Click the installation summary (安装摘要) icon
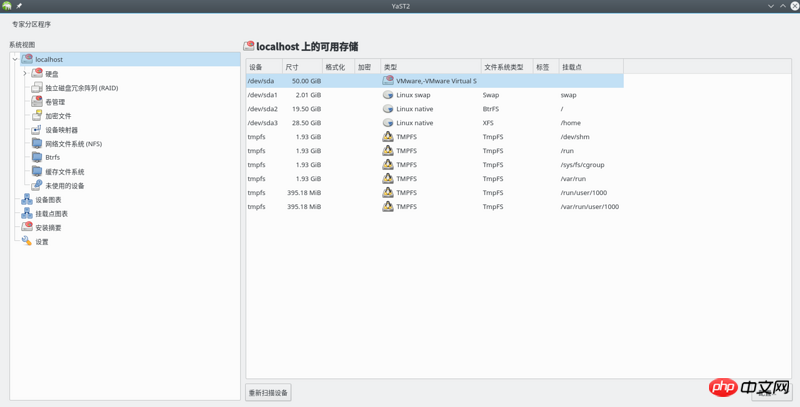The width and height of the screenshot is (800, 407). 27,228
